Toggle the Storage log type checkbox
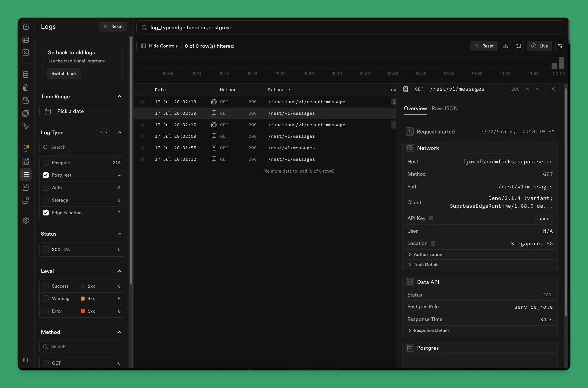Viewport: 588px width, 388px height. pyautogui.click(x=46, y=200)
